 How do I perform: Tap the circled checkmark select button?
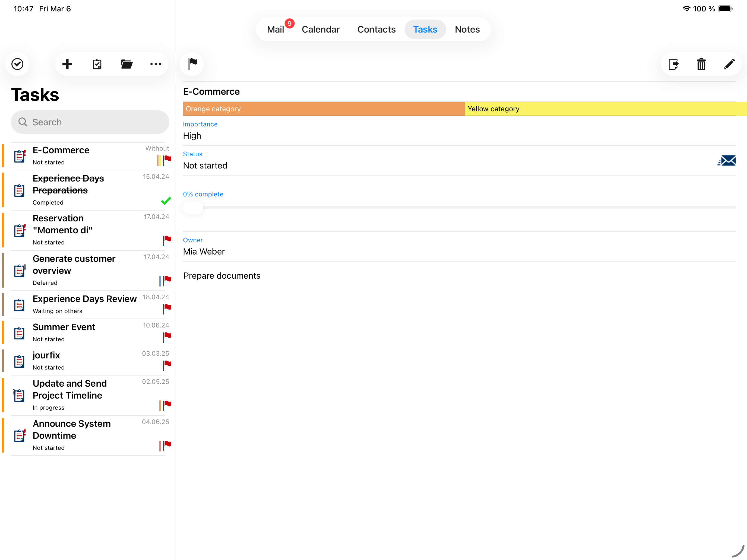(17, 64)
